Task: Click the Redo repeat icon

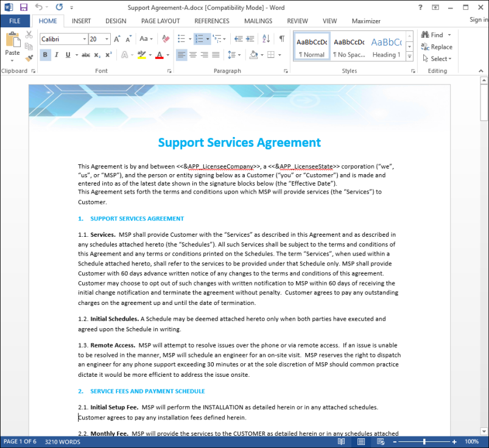Action: pyautogui.click(x=59, y=7)
